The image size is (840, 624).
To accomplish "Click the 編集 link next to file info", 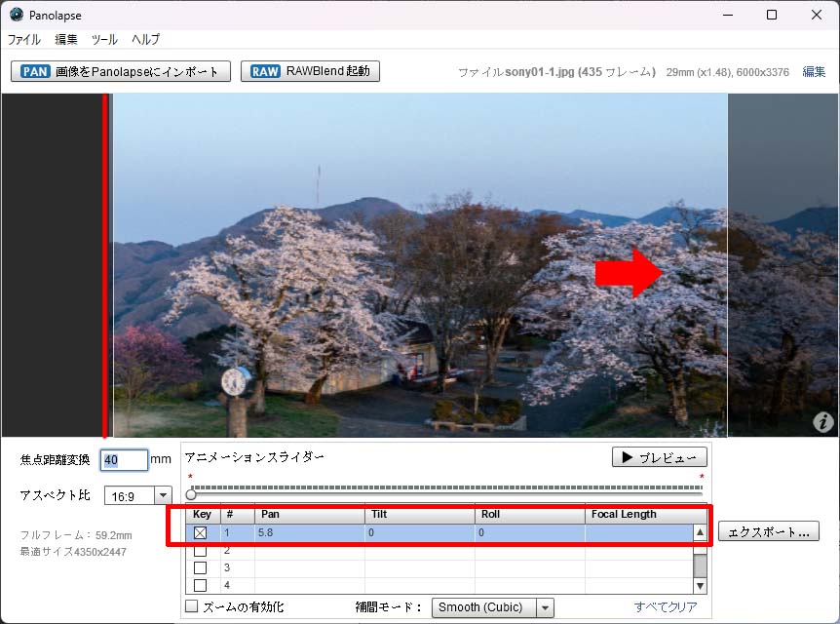I will tap(814, 72).
